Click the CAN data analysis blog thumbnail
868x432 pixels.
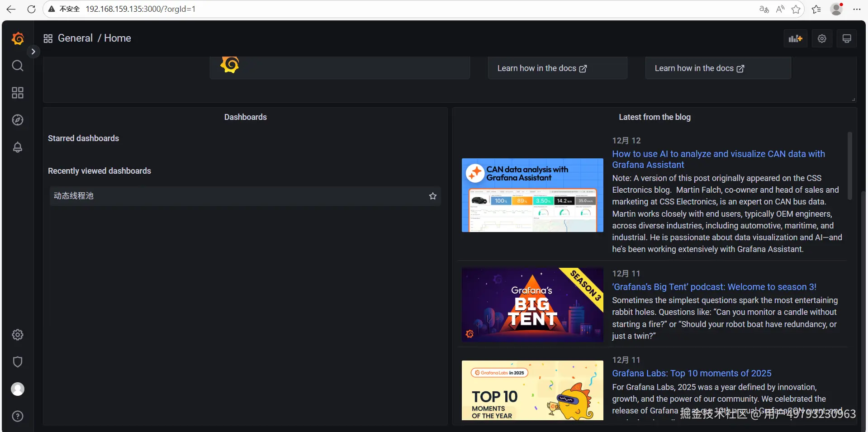pyautogui.click(x=532, y=195)
